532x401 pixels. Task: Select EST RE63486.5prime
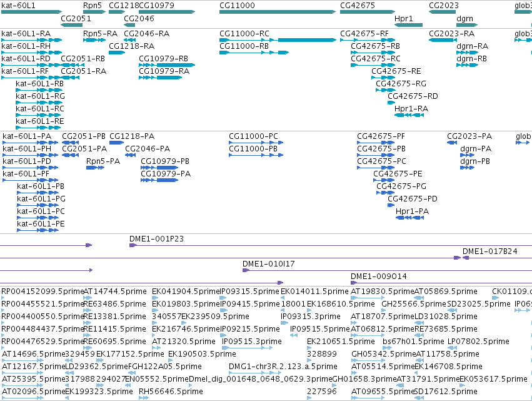87,311
